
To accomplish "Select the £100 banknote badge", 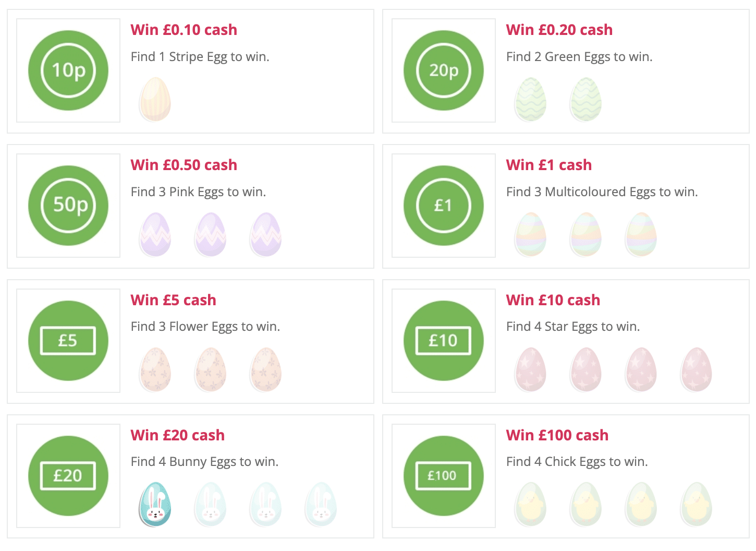I will 444,476.
